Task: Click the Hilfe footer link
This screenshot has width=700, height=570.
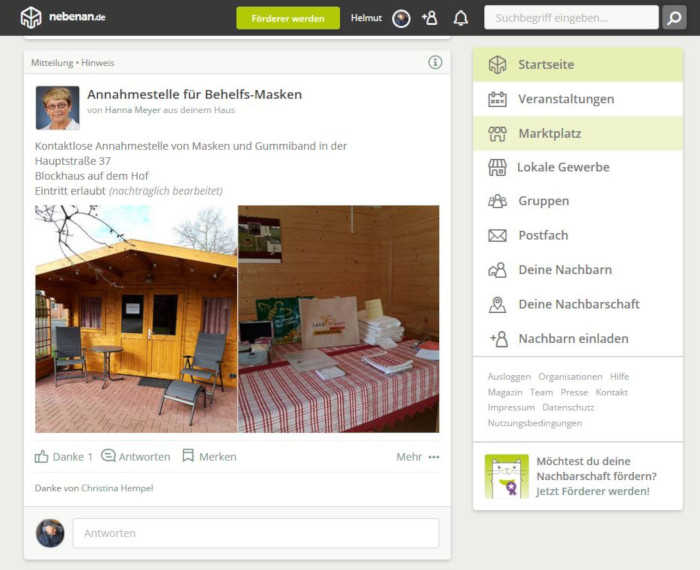Action: tap(619, 377)
